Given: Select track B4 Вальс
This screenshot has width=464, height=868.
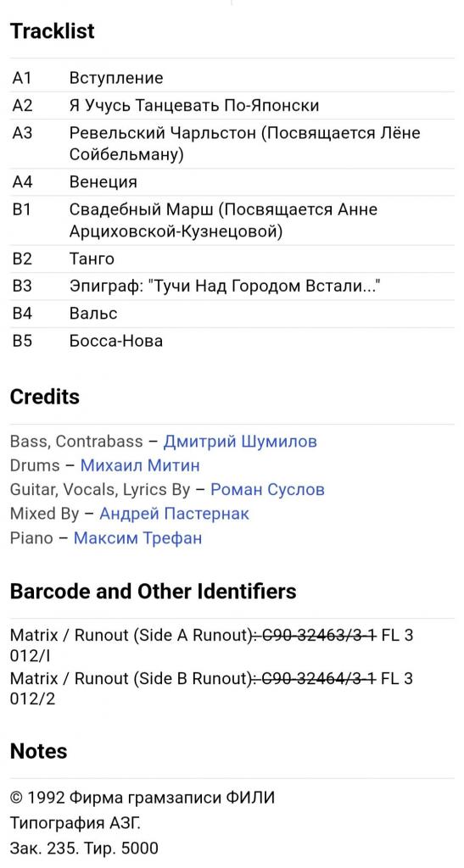Looking at the screenshot, I should pyautogui.click(x=232, y=314).
